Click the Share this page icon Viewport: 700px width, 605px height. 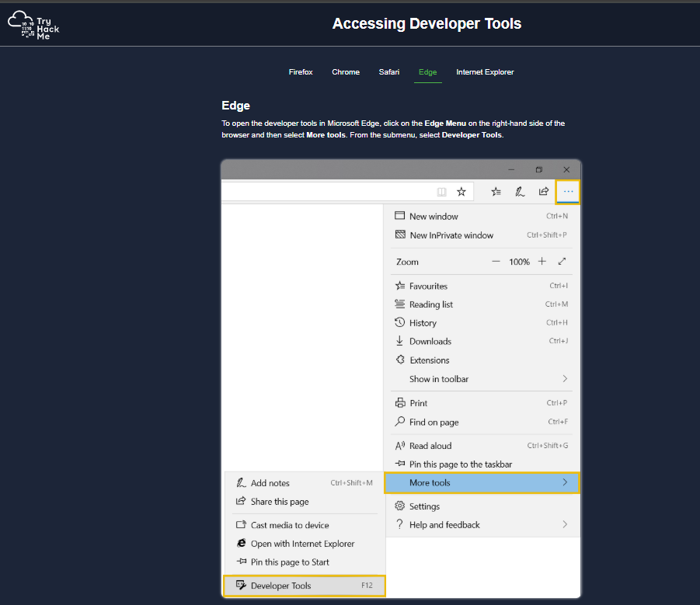pyautogui.click(x=241, y=501)
